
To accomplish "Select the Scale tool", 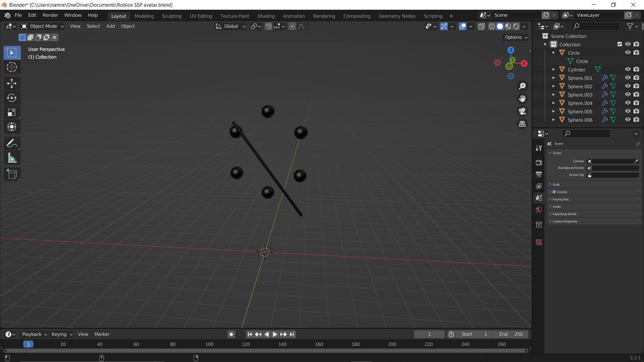I will coord(12,112).
